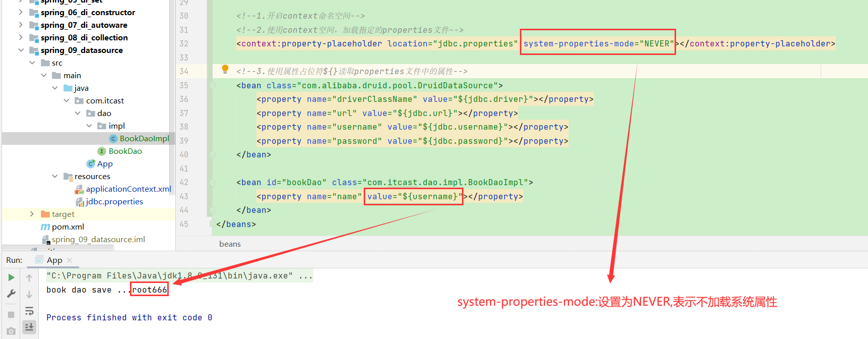Click the ${username} value on line 43
868x339 pixels.
430,196
